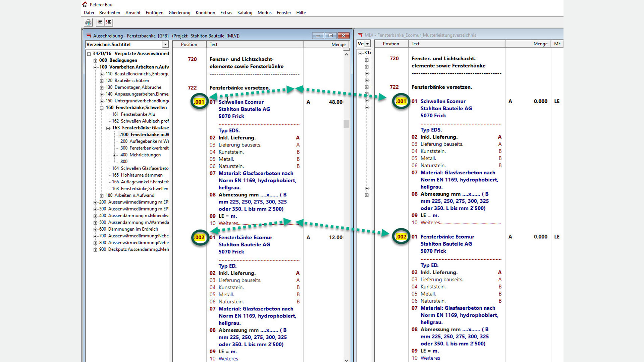Select tree item 162 Schwellen Alublech
Viewport: 644px width, 362px height.
click(x=140, y=121)
